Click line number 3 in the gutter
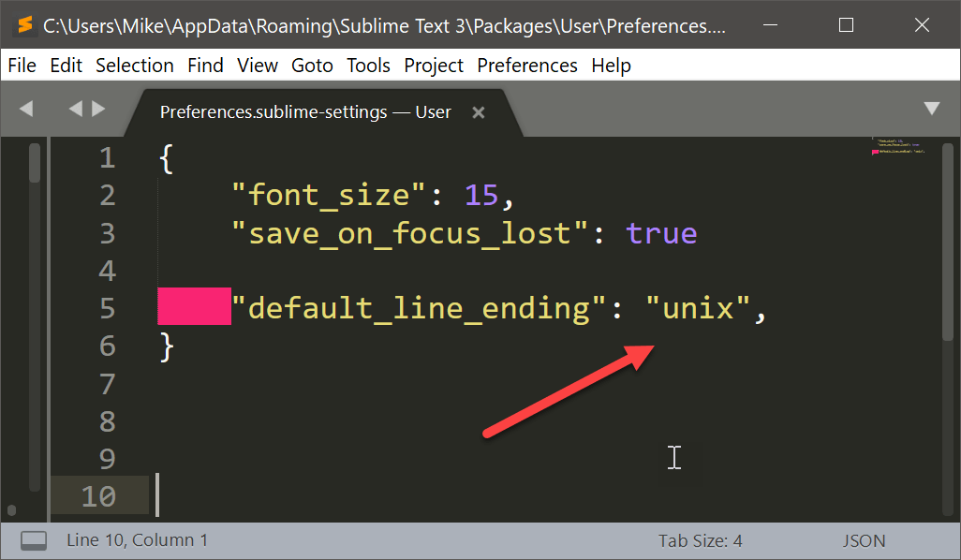This screenshot has height=560, width=961. (106, 233)
